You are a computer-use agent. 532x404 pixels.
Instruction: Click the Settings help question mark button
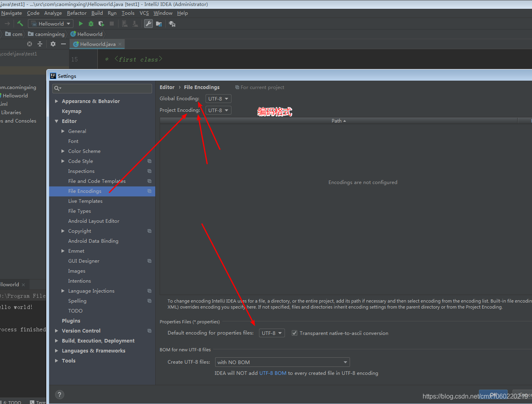coord(59,395)
